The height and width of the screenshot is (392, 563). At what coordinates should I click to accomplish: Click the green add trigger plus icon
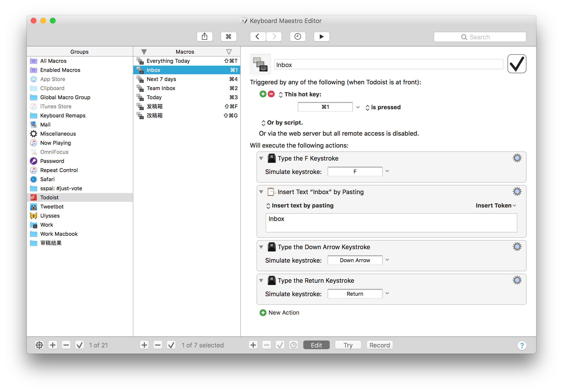263,94
